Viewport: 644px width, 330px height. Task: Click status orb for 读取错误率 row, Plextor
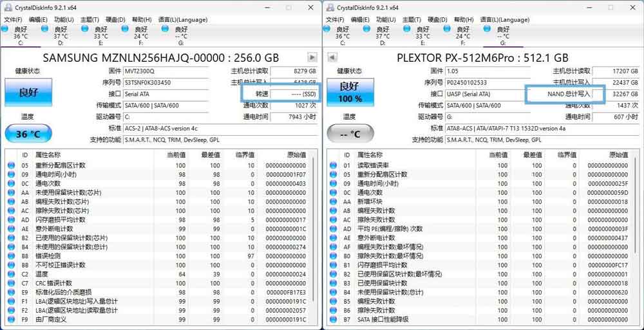point(333,165)
